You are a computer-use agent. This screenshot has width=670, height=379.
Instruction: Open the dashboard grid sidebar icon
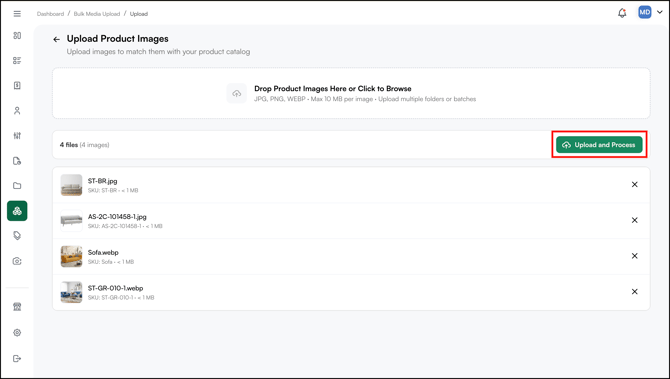coord(17,35)
